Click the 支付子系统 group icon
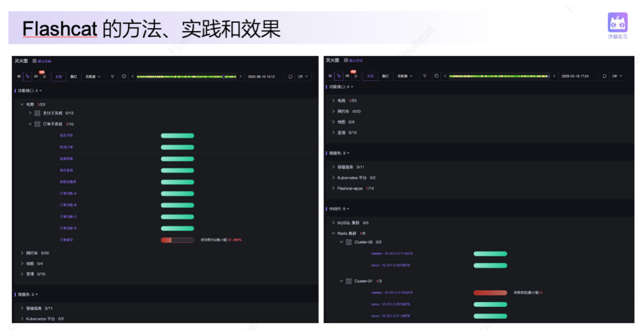Screen dimensions: 644x331 pos(38,113)
